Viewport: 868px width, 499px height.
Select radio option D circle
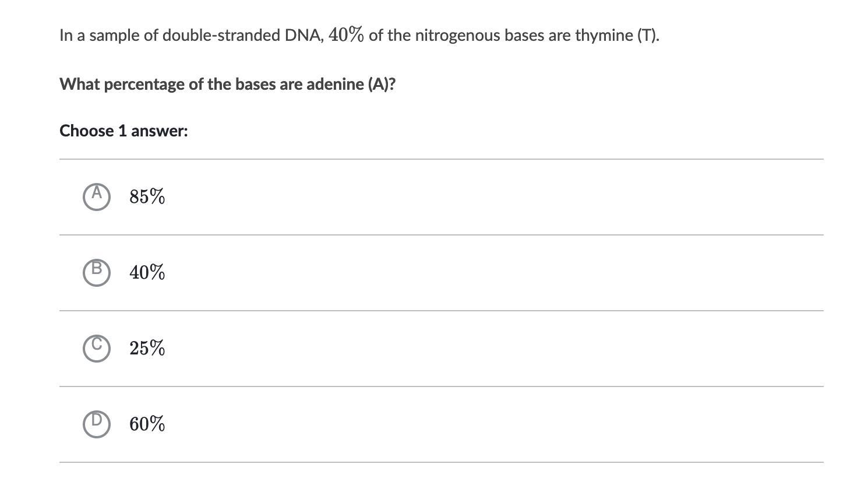[96, 424]
